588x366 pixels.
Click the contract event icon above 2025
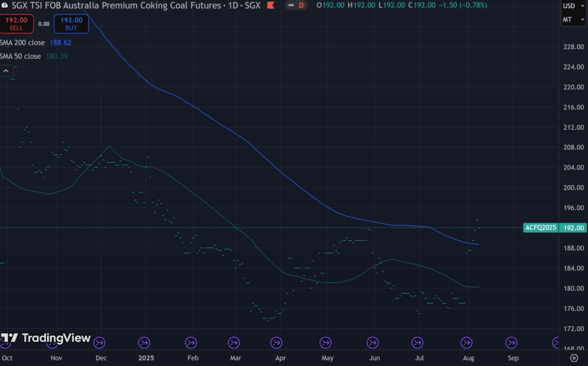(x=146, y=343)
